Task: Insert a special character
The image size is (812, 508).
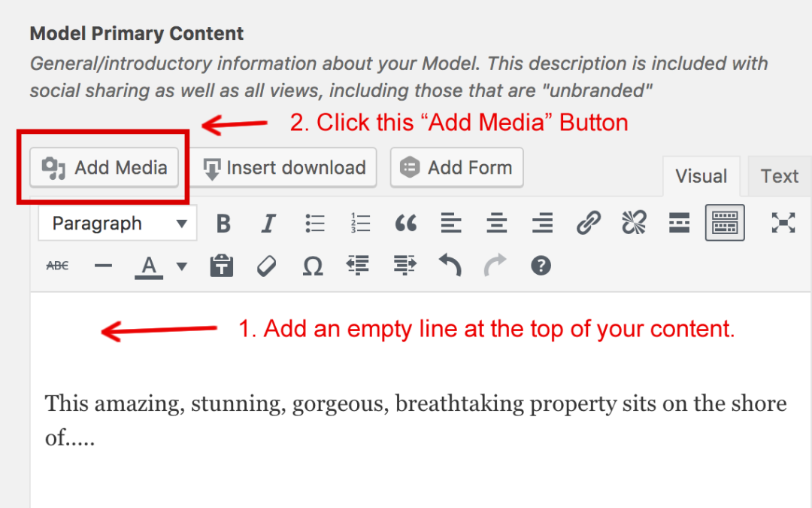Action: (313, 265)
